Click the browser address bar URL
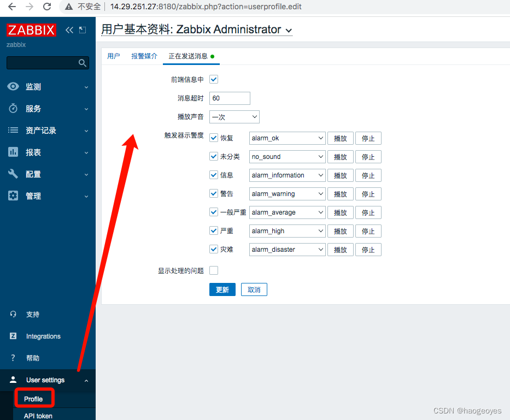The height and width of the screenshot is (420, 510). 206,7
